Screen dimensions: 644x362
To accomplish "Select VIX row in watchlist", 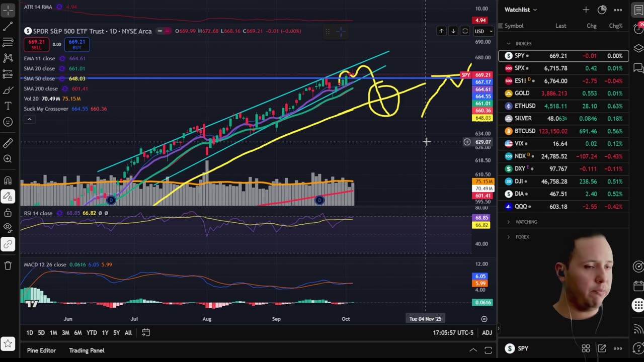I will click(x=563, y=144).
